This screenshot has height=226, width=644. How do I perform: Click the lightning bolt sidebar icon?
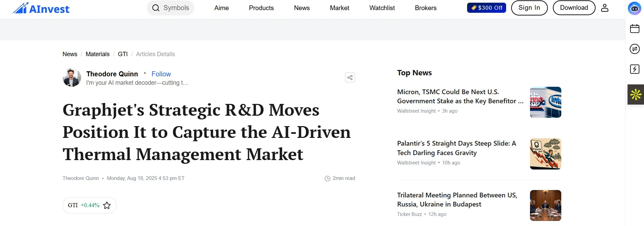pyautogui.click(x=635, y=69)
